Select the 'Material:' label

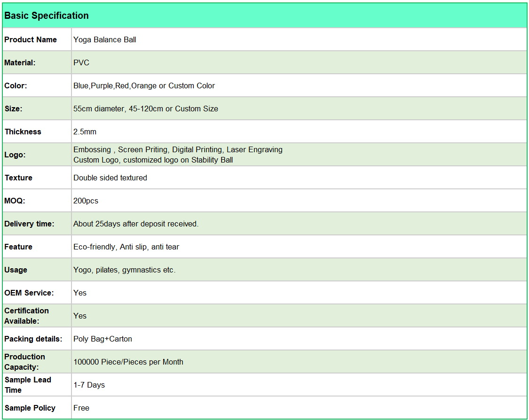click(x=20, y=62)
